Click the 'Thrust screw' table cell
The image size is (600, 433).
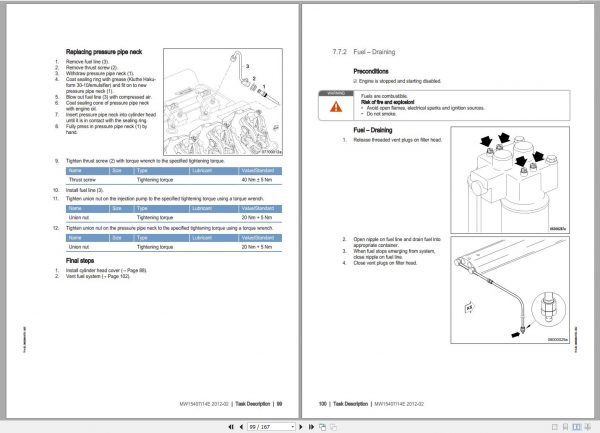coord(82,179)
